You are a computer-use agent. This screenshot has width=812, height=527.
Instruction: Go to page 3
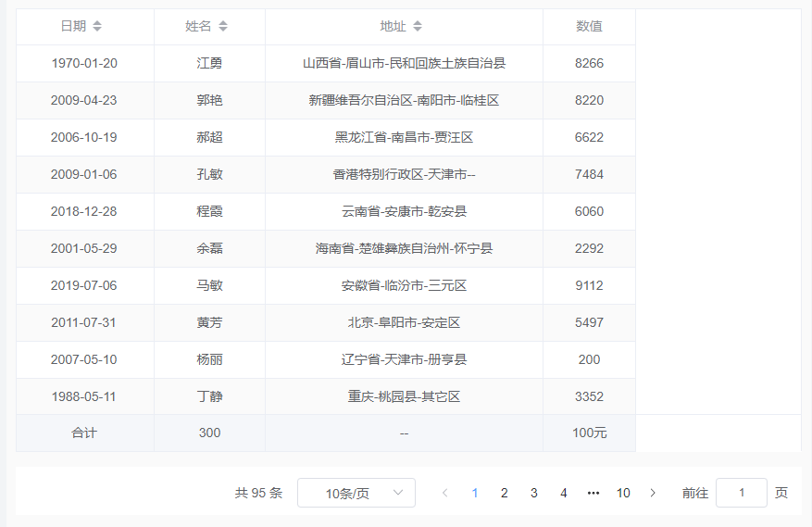click(534, 493)
